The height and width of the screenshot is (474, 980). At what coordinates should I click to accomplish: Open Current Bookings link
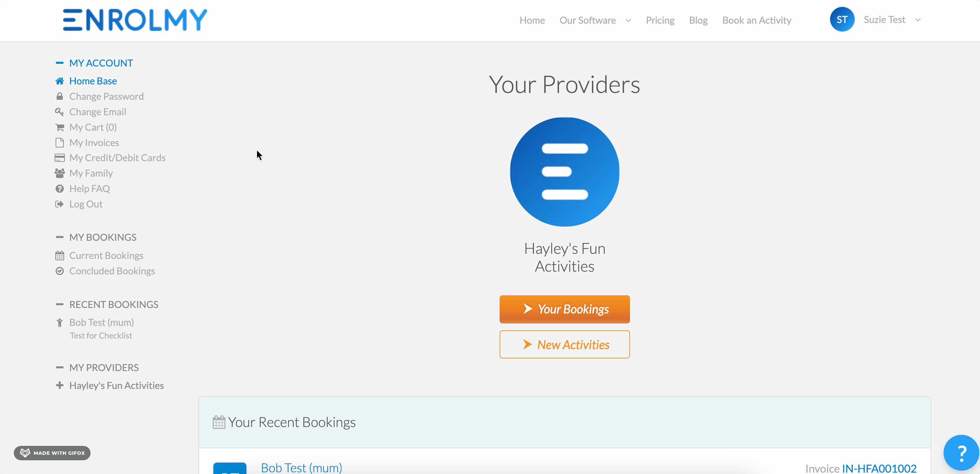106,256
